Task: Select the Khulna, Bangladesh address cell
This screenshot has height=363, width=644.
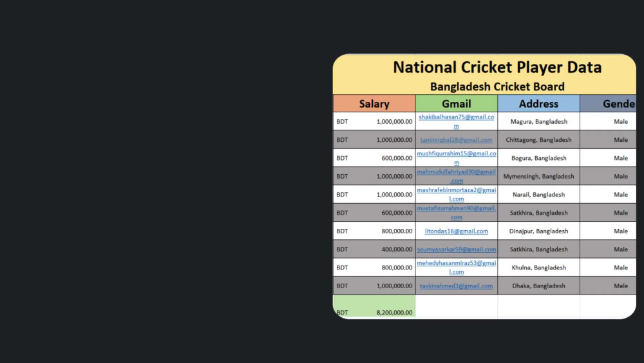Action: pyautogui.click(x=538, y=267)
